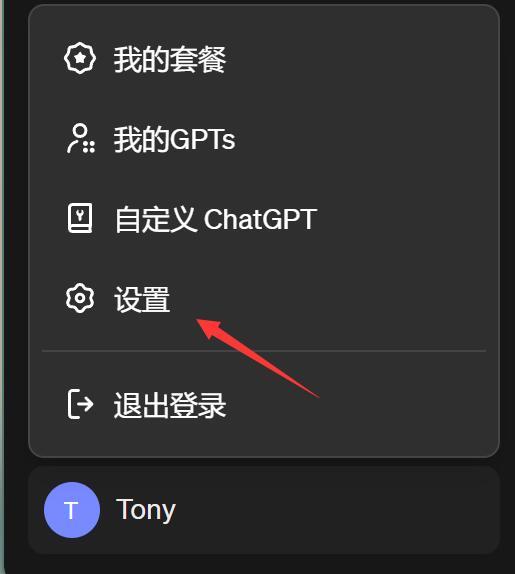Click the Tony username label
Viewport: 515px width, 574px height.
tap(146, 510)
